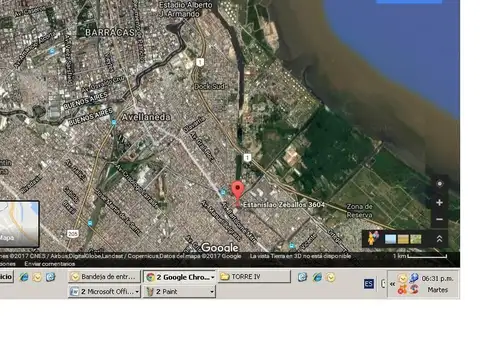Open the Google Chrome taskbar group

[180, 277]
